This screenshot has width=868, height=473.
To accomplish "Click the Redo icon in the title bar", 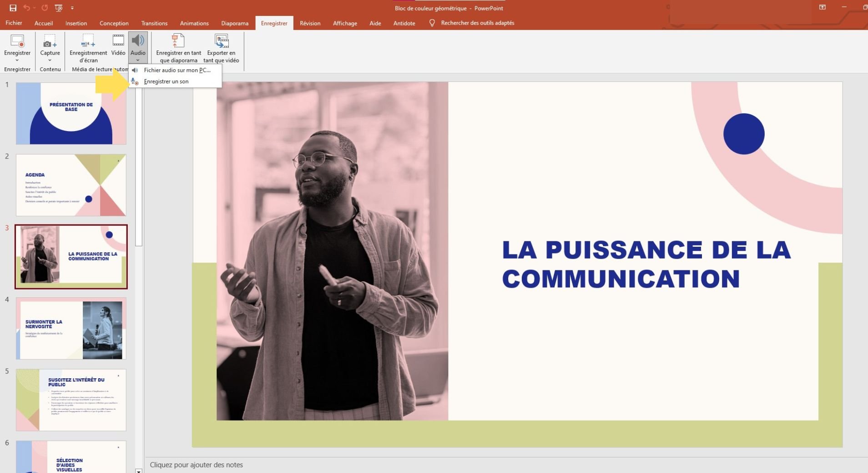I will [45, 8].
